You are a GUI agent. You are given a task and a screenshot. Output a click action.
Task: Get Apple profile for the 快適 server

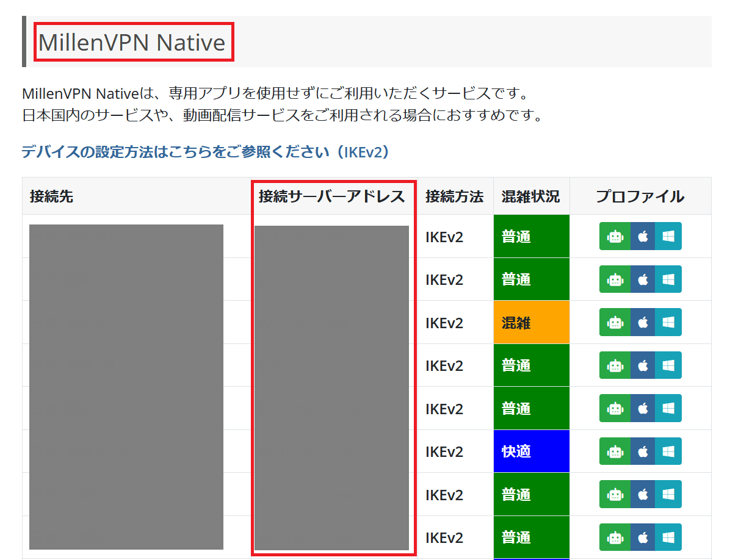click(x=643, y=451)
